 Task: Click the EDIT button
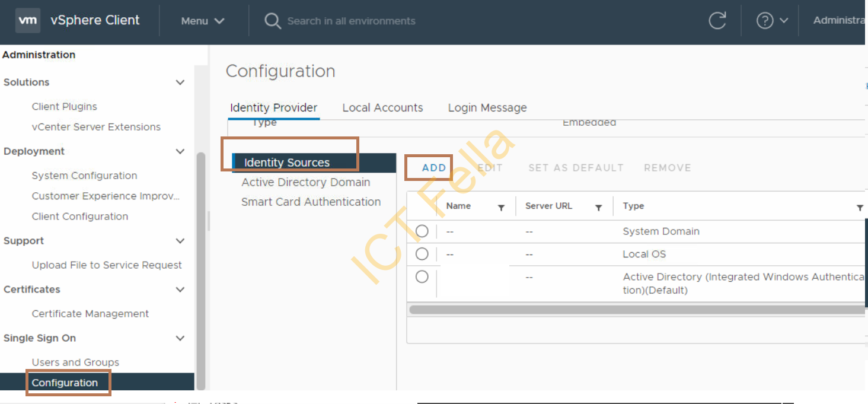[490, 168]
